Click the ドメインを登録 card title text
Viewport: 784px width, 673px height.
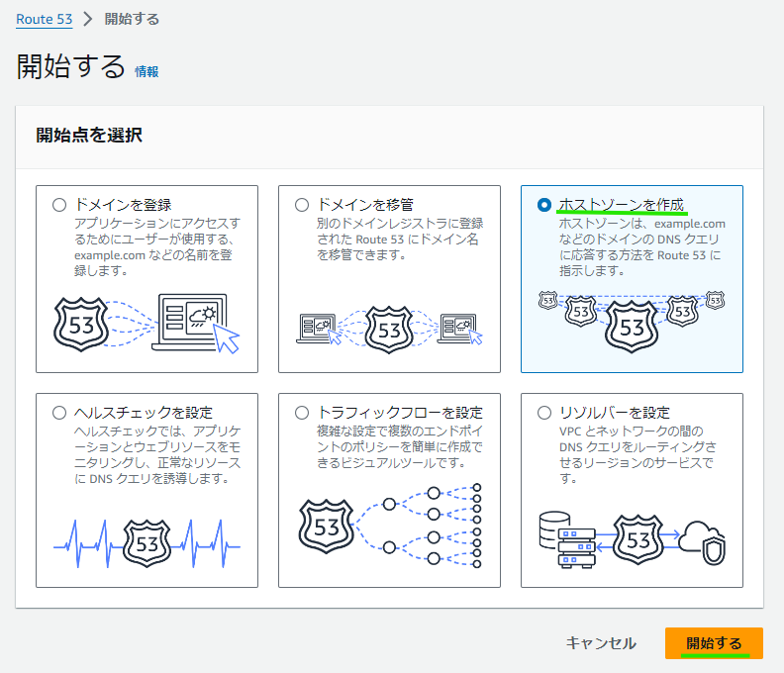[x=123, y=205]
